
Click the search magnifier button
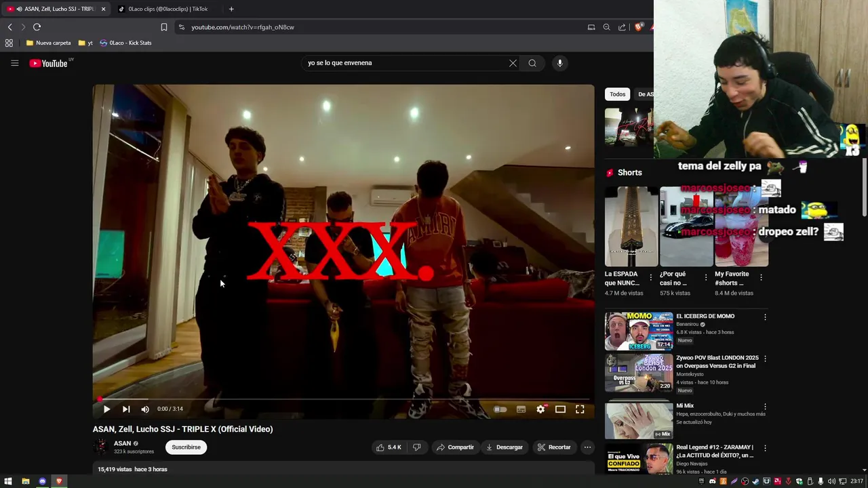tap(532, 63)
